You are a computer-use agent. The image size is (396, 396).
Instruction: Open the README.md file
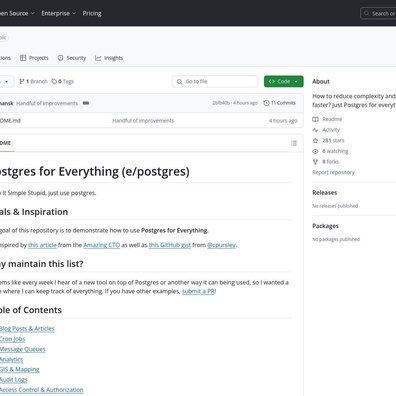[x=10, y=121]
